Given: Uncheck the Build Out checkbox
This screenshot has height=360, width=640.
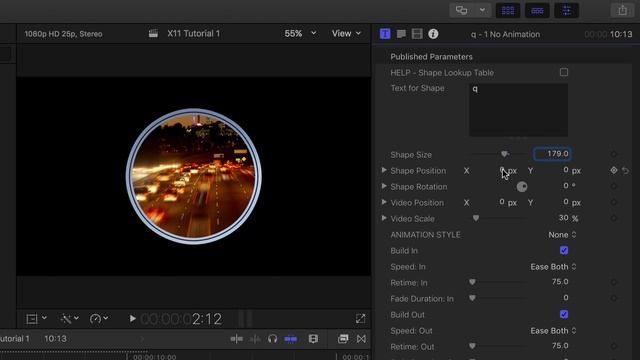Looking at the screenshot, I should click(564, 314).
